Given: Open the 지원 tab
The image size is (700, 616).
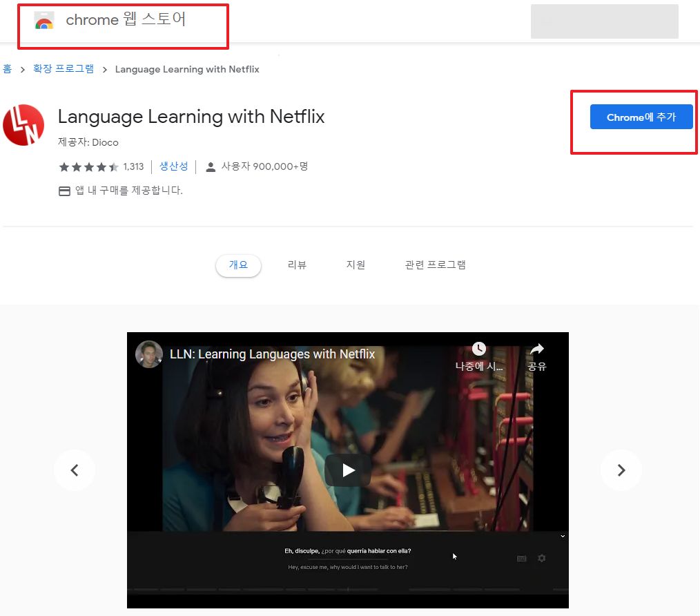Looking at the screenshot, I should [356, 265].
